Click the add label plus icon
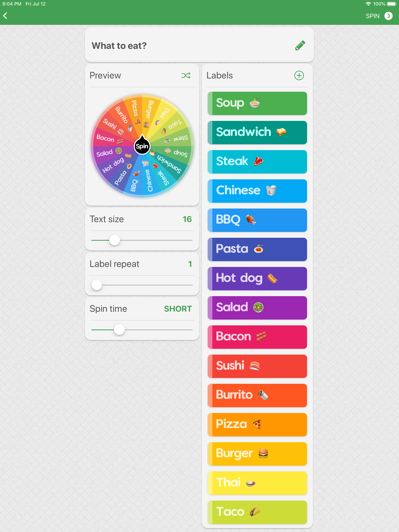The width and height of the screenshot is (399, 532). [299, 76]
